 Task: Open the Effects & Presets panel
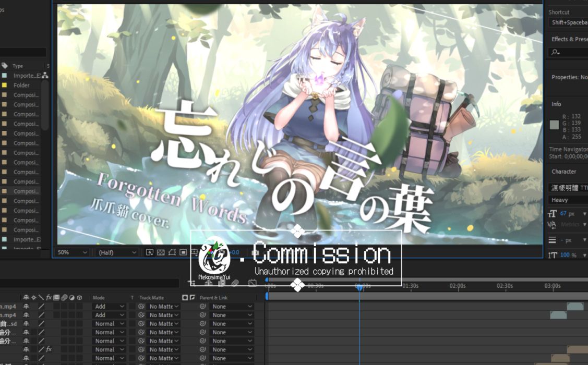pyautogui.click(x=569, y=39)
